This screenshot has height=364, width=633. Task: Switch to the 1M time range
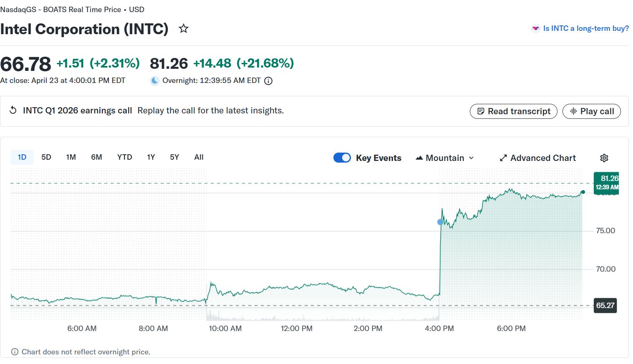(71, 157)
